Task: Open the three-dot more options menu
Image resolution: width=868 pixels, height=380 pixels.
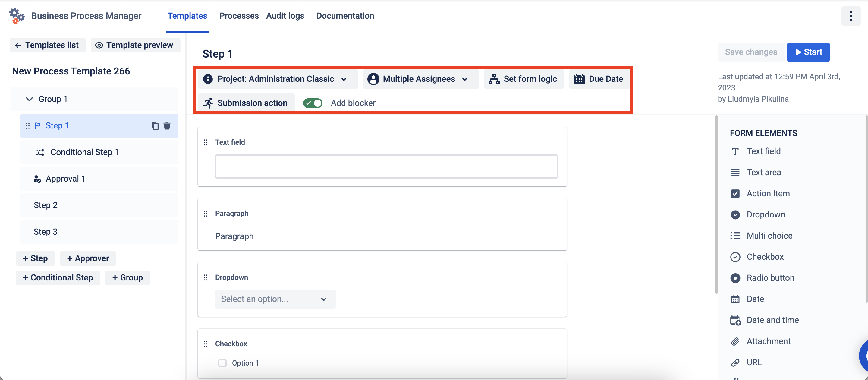Action: 851,16
